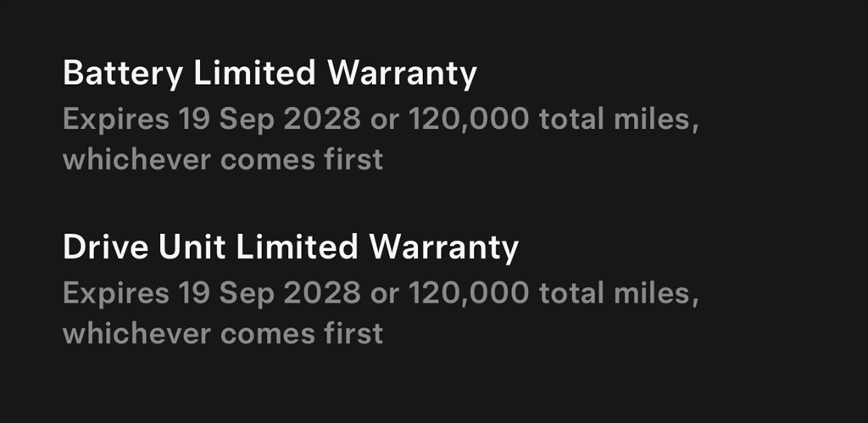868x423 pixels.
Task: Open the Drive Unit Limited Warranty entry
Action: [x=290, y=248]
